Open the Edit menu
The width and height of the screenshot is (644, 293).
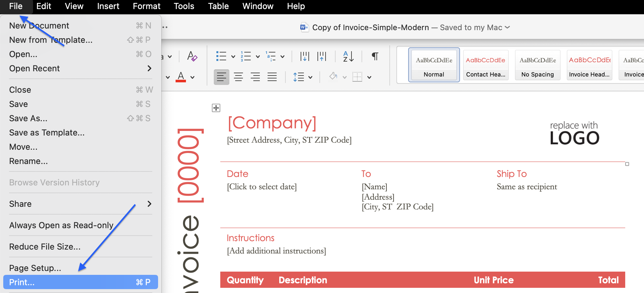(44, 6)
